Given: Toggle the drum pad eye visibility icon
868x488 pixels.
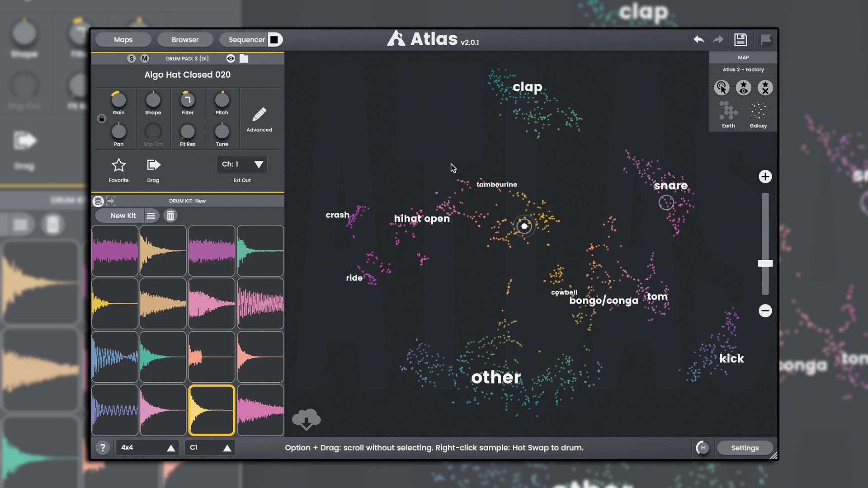Looking at the screenshot, I should [x=231, y=58].
